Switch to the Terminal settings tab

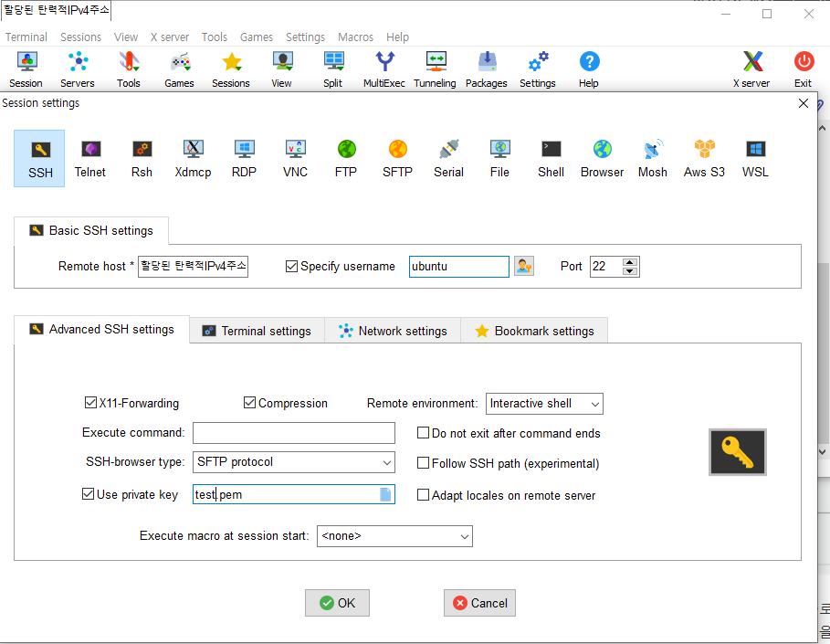click(257, 331)
